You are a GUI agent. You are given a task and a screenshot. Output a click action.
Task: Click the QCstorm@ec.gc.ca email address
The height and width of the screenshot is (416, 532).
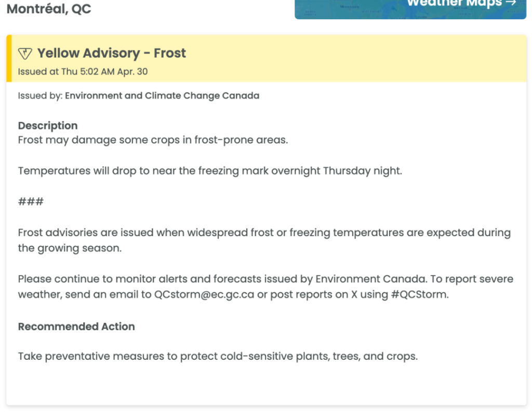pyautogui.click(x=204, y=294)
